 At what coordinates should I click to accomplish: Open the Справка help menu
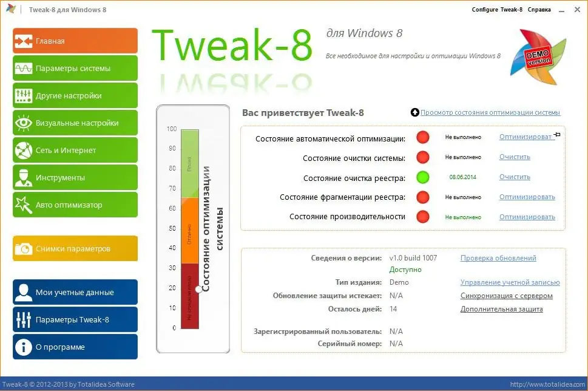click(539, 9)
